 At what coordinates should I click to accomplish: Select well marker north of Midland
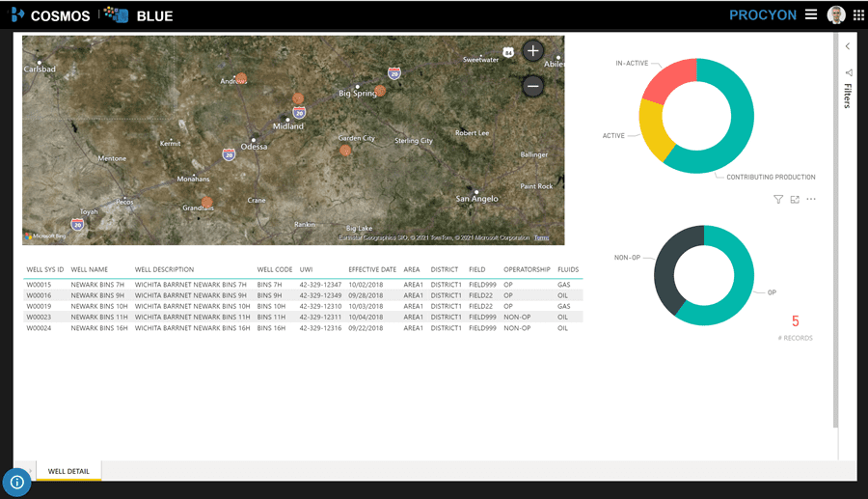pos(298,98)
